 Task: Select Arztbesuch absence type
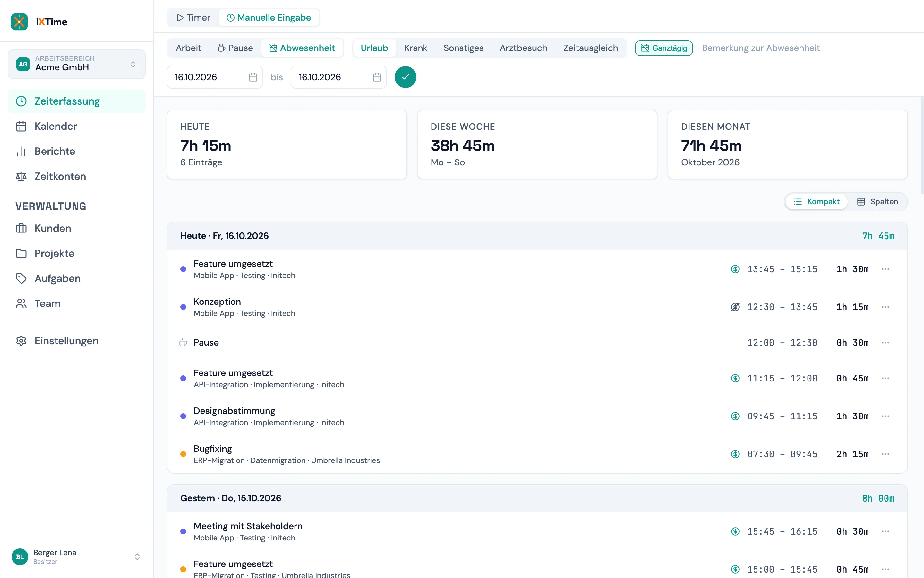[523, 48]
